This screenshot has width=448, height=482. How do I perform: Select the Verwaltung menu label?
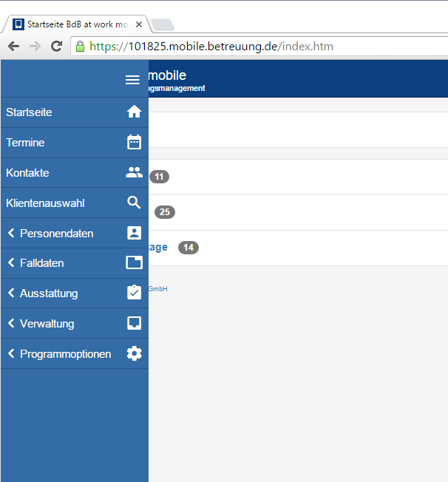pos(47,324)
